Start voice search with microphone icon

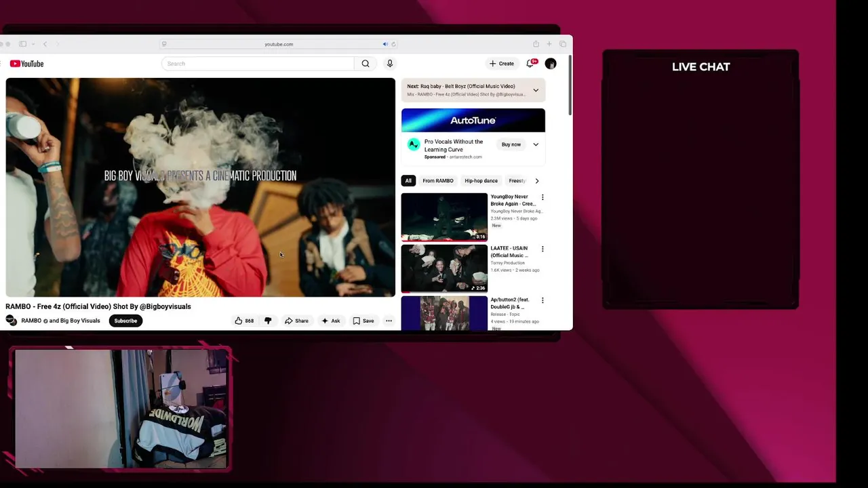click(x=389, y=64)
